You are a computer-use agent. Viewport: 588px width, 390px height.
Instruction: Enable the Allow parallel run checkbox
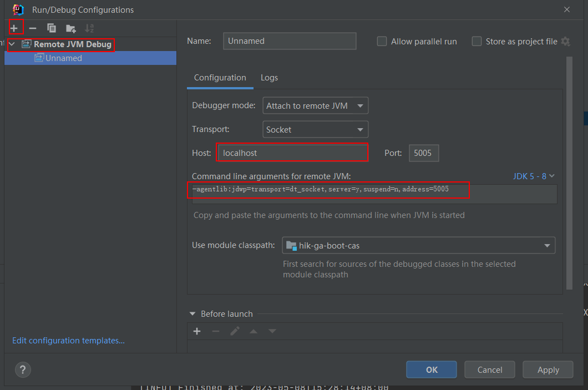pos(382,41)
